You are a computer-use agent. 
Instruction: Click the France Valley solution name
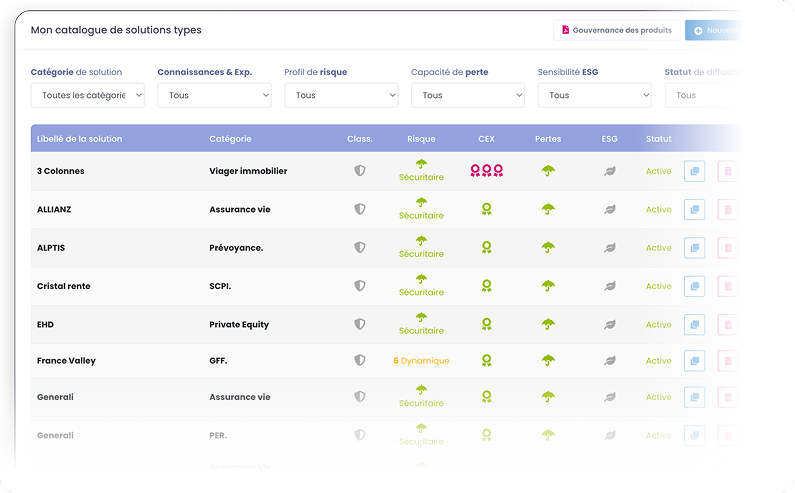(66, 360)
